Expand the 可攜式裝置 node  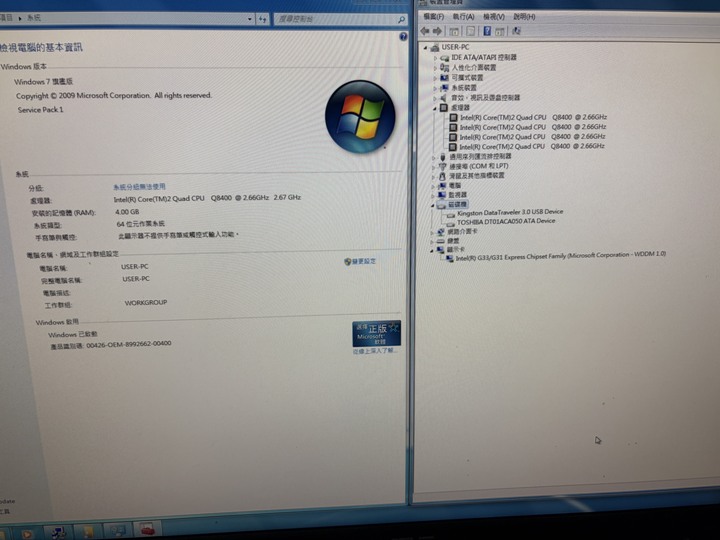[435, 78]
